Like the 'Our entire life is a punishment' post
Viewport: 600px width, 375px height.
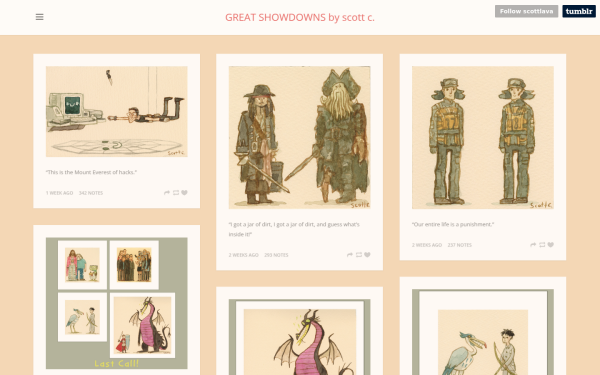coord(551,245)
